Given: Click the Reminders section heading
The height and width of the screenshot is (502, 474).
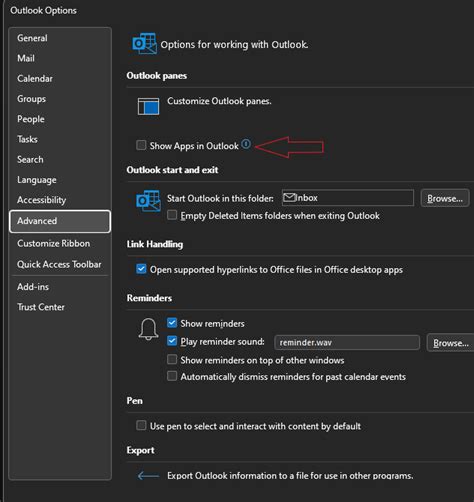Looking at the screenshot, I should (149, 298).
